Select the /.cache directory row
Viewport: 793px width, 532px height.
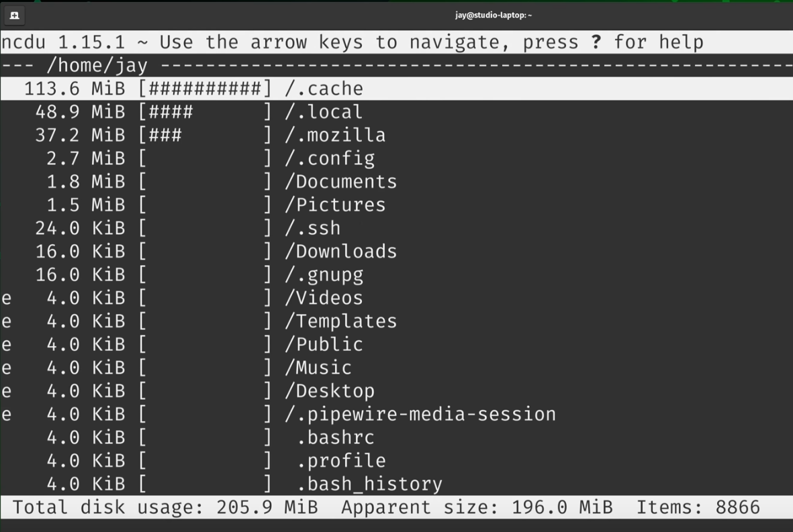[x=324, y=89]
